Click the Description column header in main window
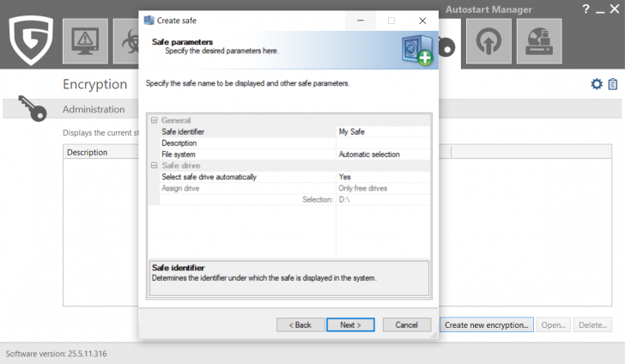 (87, 152)
